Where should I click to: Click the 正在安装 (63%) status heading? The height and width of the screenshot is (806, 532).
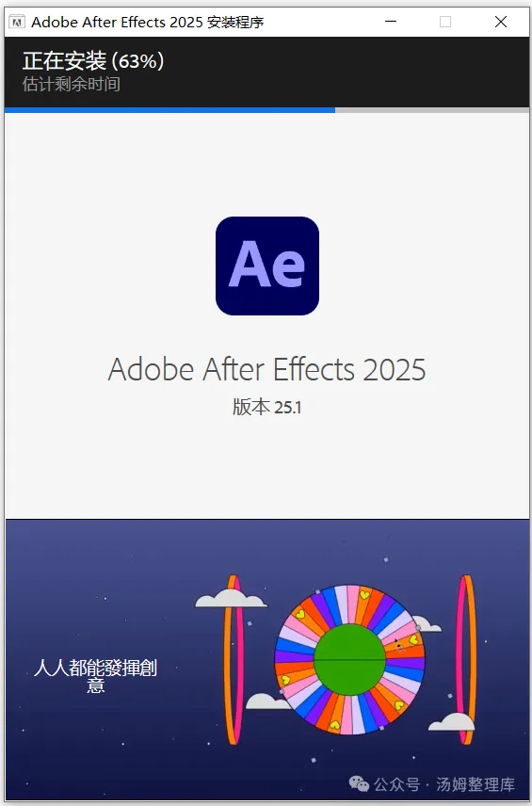(x=93, y=61)
